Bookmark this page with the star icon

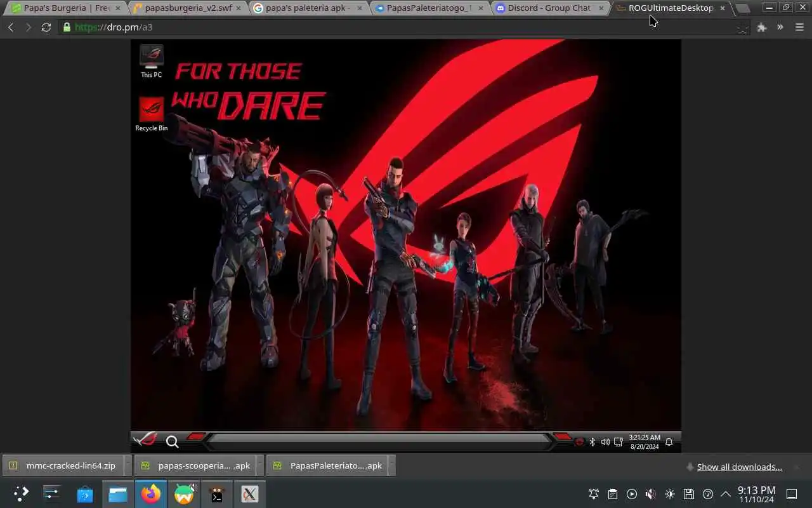(x=742, y=27)
